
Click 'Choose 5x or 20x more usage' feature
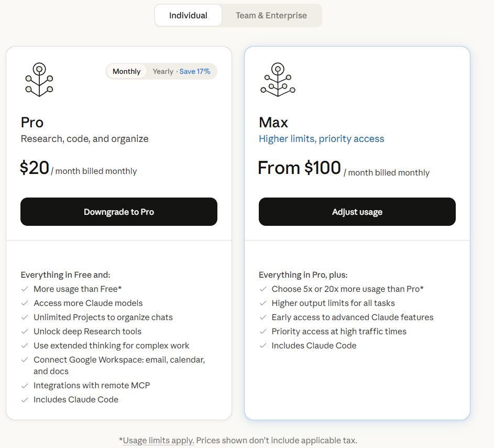click(x=347, y=289)
